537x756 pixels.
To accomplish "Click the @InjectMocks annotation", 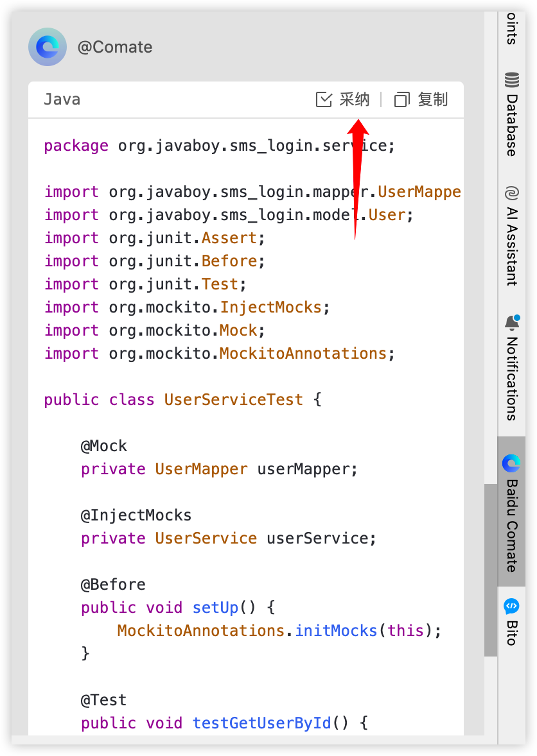I will pyautogui.click(x=136, y=515).
